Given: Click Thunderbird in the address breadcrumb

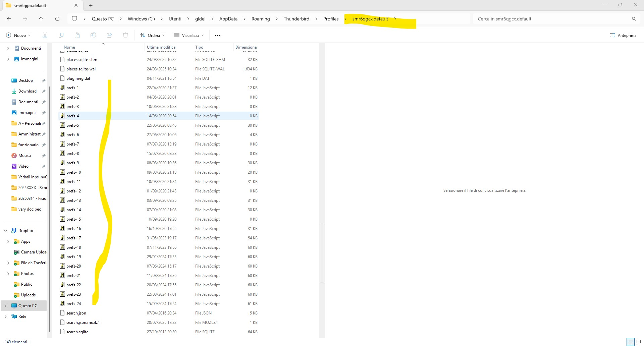Looking at the screenshot, I should click(296, 19).
